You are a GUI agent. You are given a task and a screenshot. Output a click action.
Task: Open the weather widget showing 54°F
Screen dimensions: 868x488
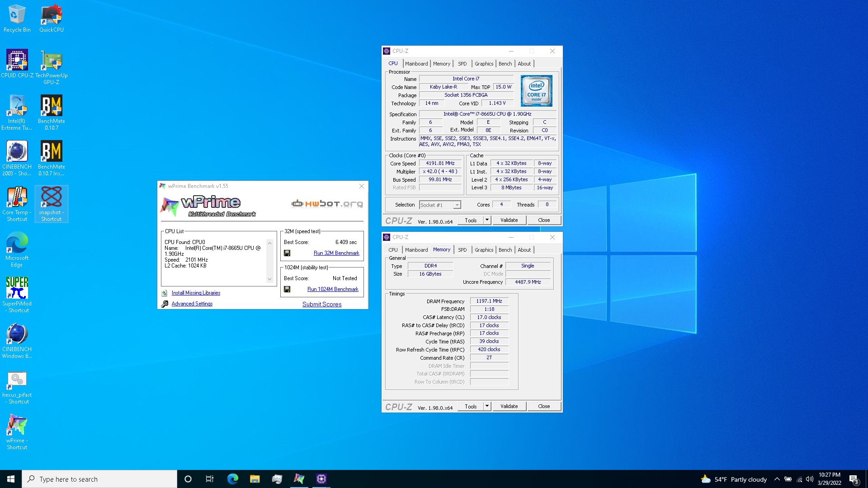(x=734, y=479)
